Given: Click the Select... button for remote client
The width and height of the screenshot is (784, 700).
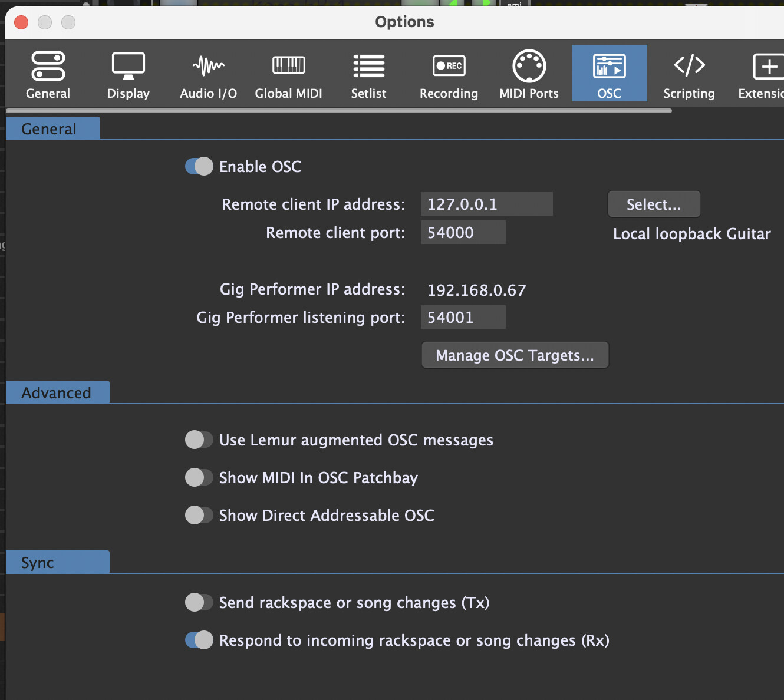Looking at the screenshot, I should pyautogui.click(x=654, y=204).
